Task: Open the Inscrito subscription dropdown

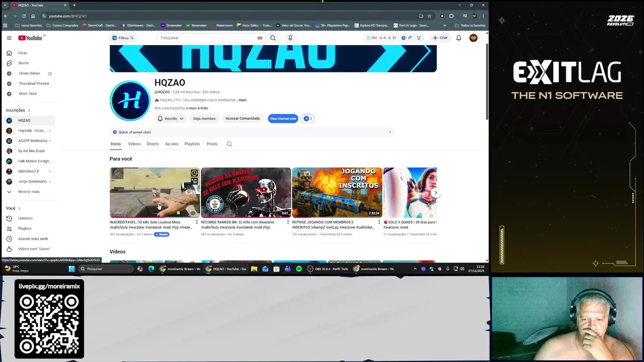Action: click(x=171, y=119)
